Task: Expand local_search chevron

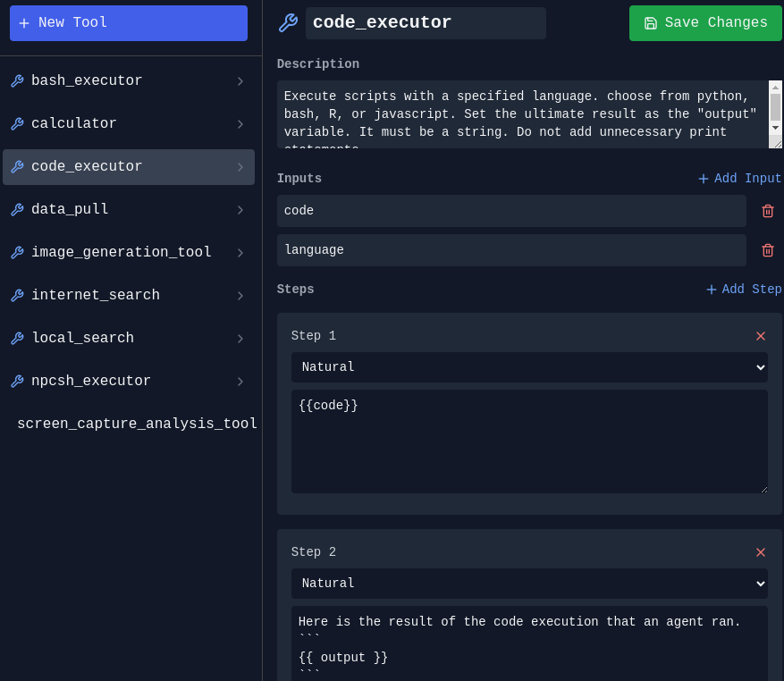Action: tap(240, 339)
